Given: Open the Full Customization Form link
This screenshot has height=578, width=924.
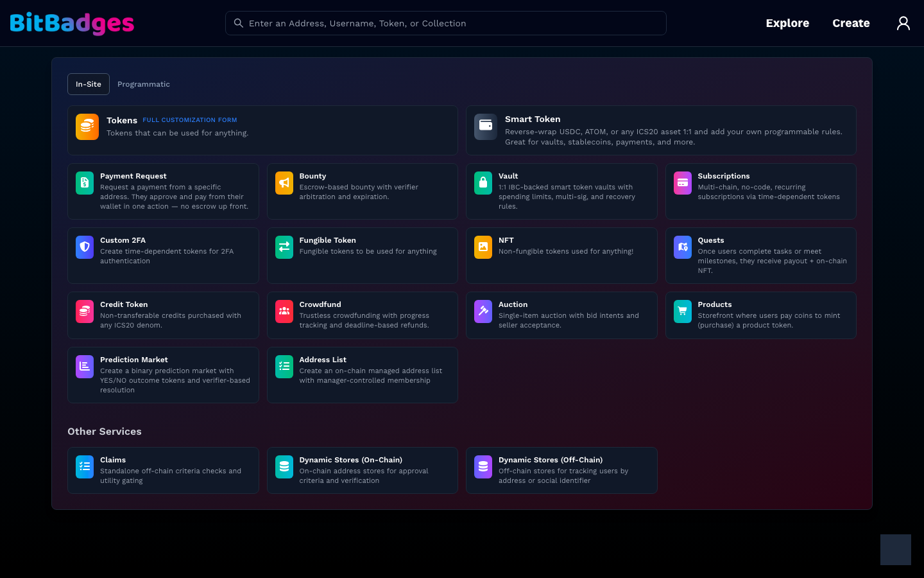Looking at the screenshot, I should click(190, 120).
